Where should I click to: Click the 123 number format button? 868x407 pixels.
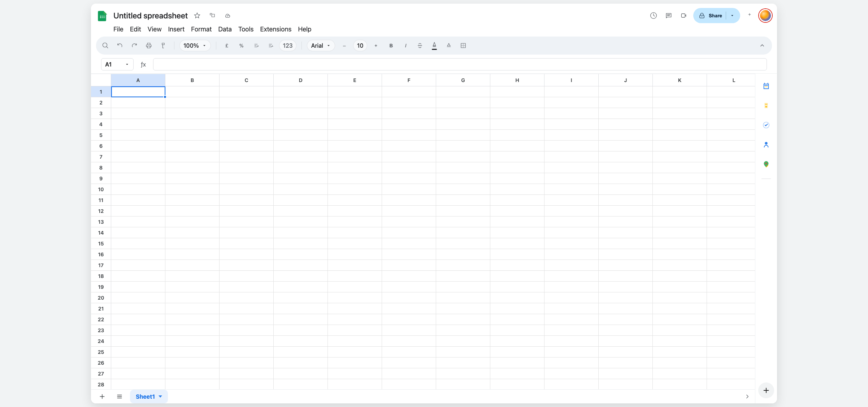(x=287, y=46)
